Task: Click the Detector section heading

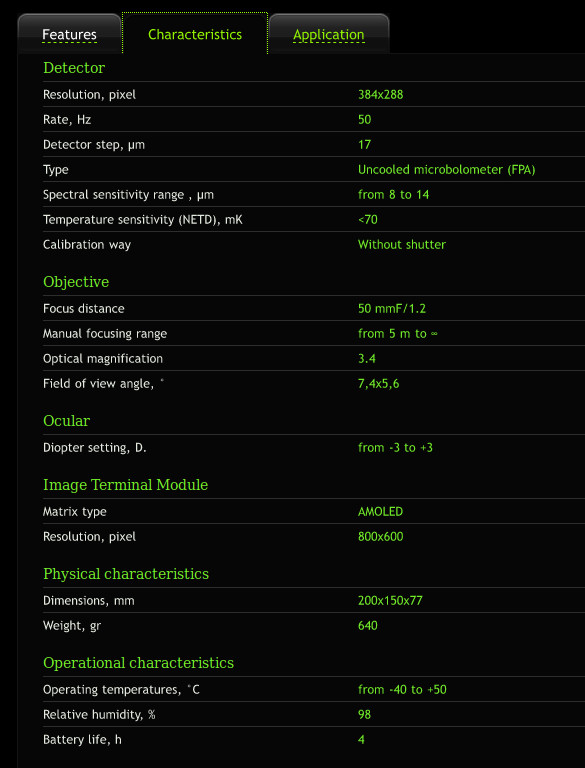Action: tap(74, 68)
